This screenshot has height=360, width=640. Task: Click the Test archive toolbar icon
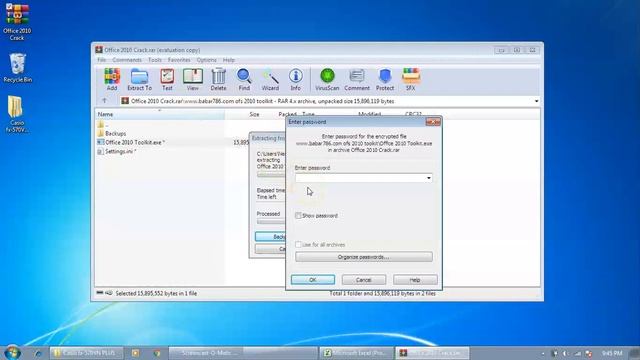coord(167,80)
